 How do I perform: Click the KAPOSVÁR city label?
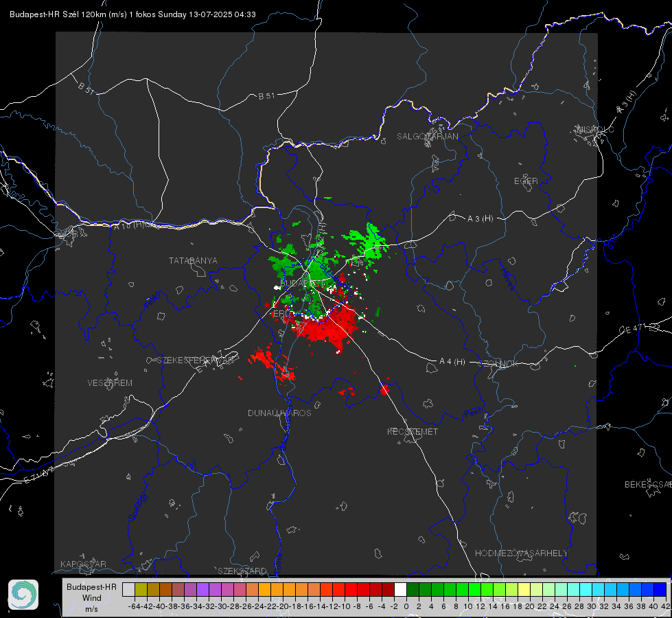click(83, 564)
